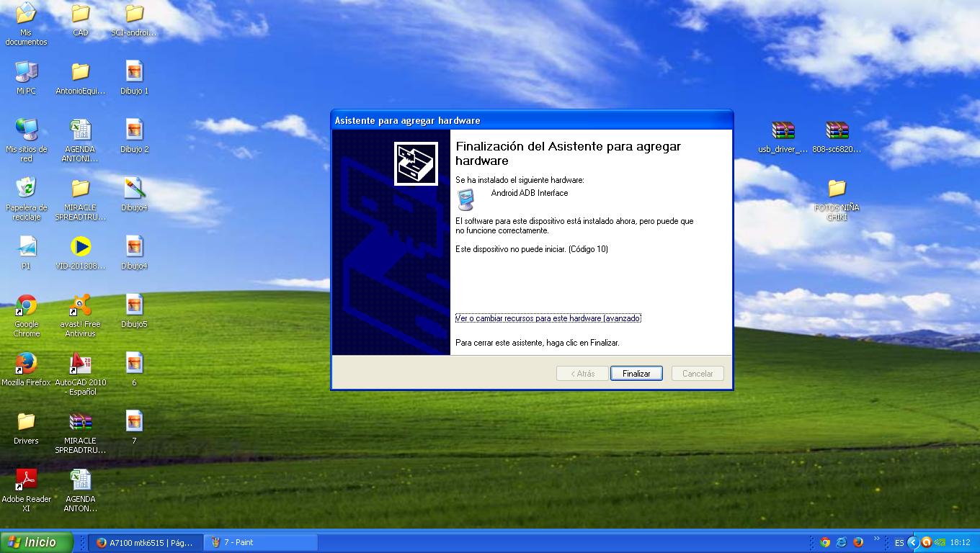The width and height of the screenshot is (980, 553).
Task: Switch to the 7 - Paint taskbar window
Action: 261,542
